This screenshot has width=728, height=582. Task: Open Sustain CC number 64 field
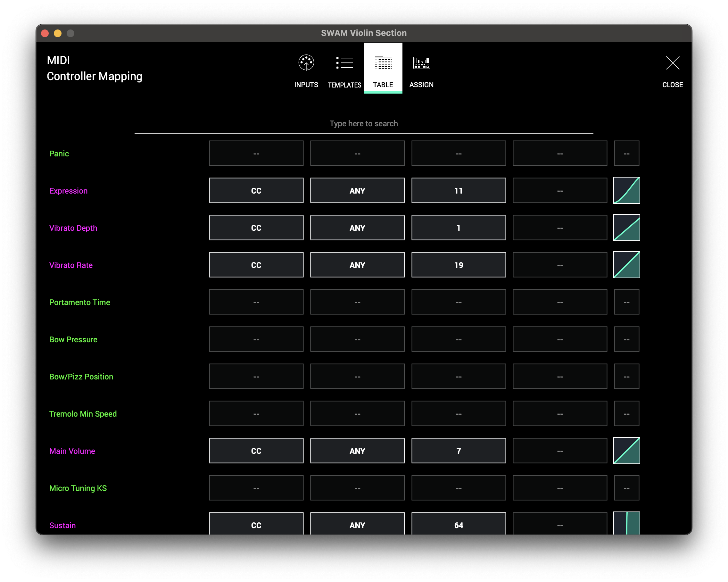[x=458, y=524]
